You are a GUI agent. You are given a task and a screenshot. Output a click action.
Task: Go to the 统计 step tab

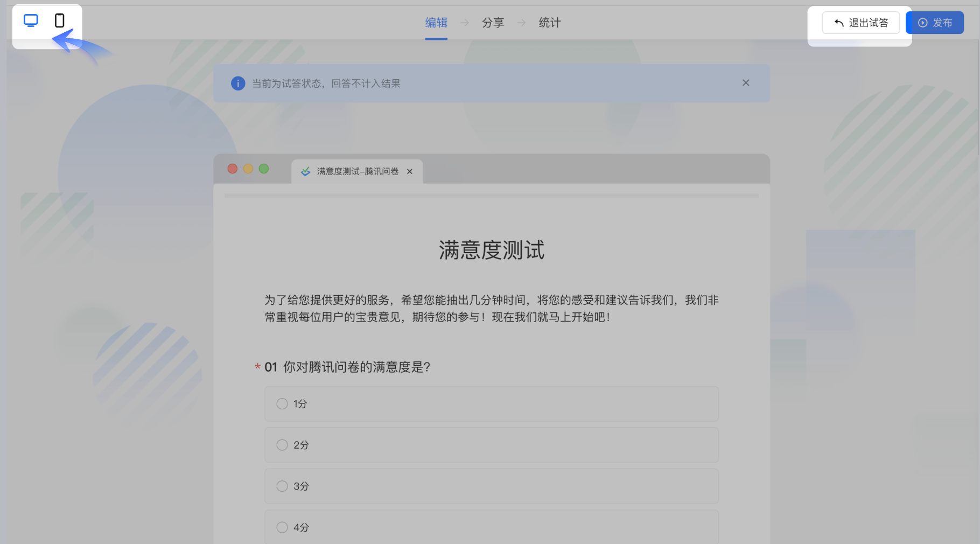point(550,23)
